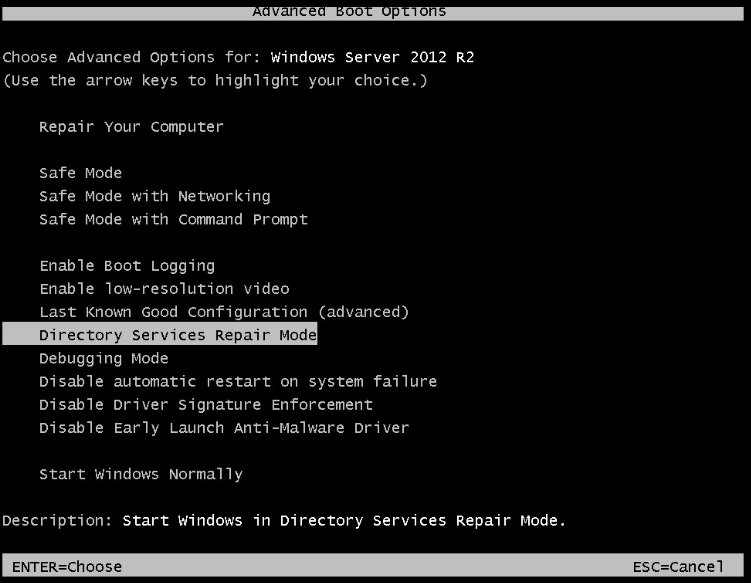Screen dimensions: 751x583
Task: Select Safe Mode with Networking
Action: [x=154, y=196]
